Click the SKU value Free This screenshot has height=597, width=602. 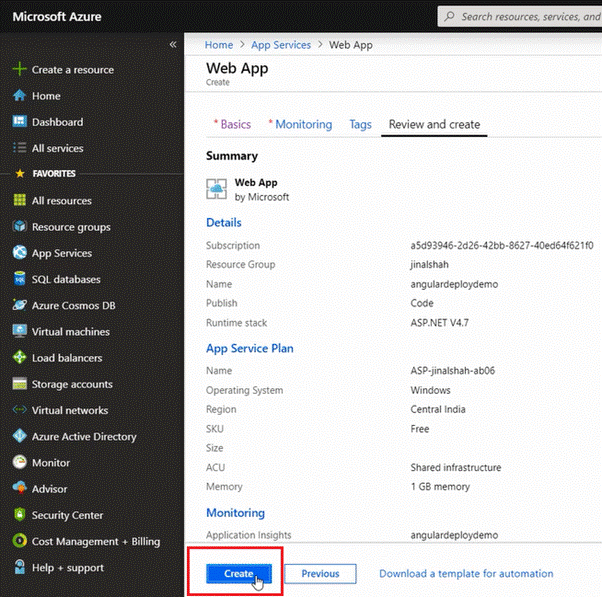[x=420, y=429]
